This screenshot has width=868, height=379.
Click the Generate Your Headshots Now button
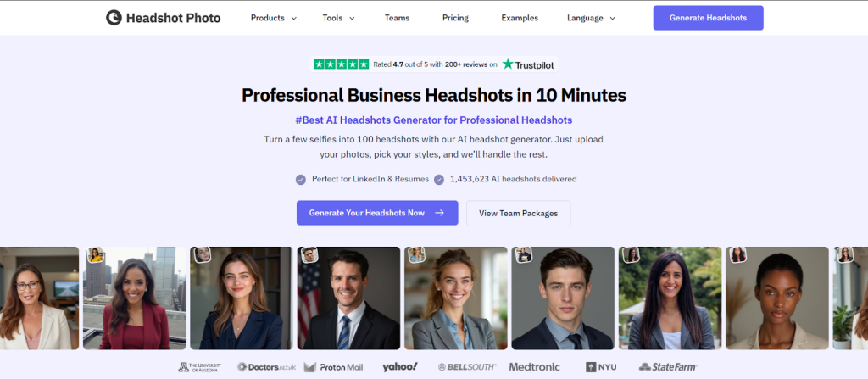[377, 213]
